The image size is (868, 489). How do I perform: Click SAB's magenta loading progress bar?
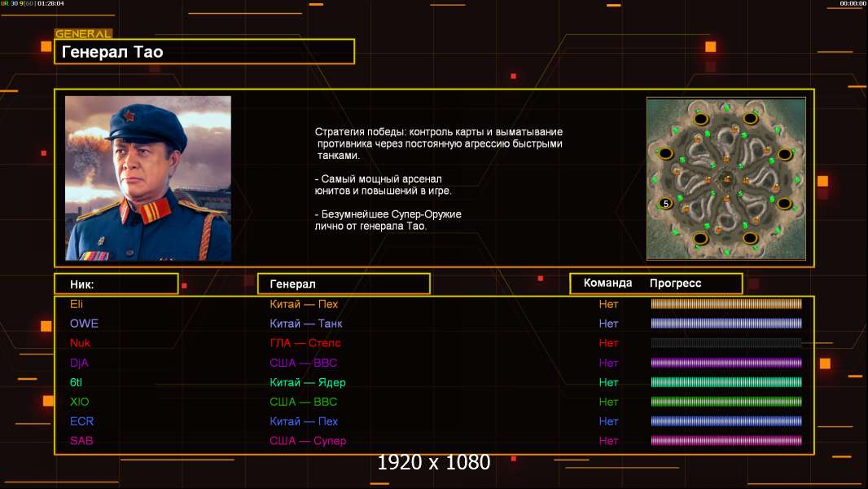pyautogui.click(x=726, y=441)
